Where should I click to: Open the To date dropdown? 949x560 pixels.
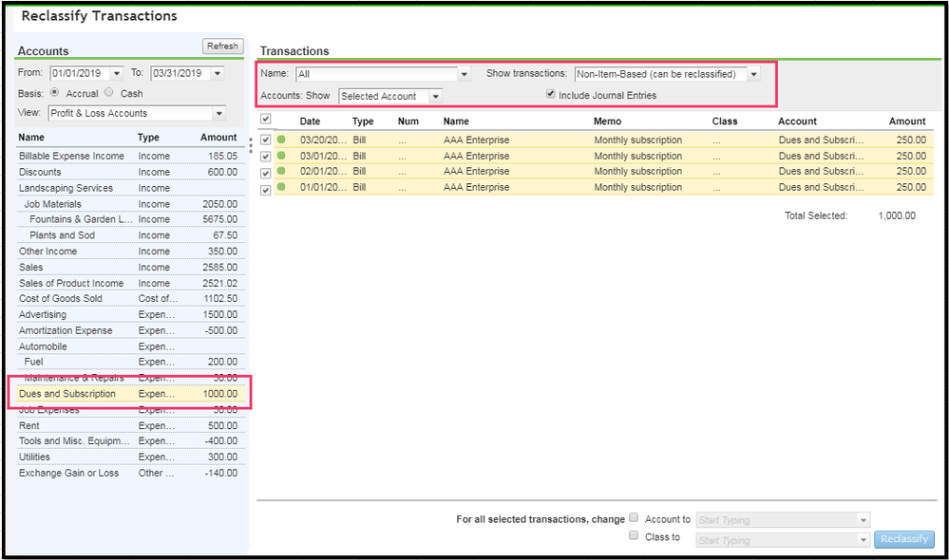coord(218,73)
